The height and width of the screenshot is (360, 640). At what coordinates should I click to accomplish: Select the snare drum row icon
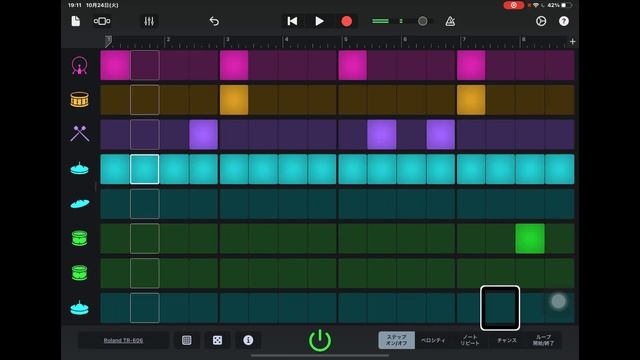(79, 100)
